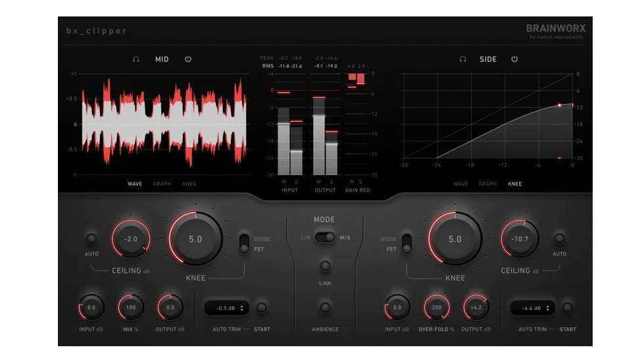Select KNEE view in SIDE display
This screenshot has width=644, height=364.
[x=514, y=184]
